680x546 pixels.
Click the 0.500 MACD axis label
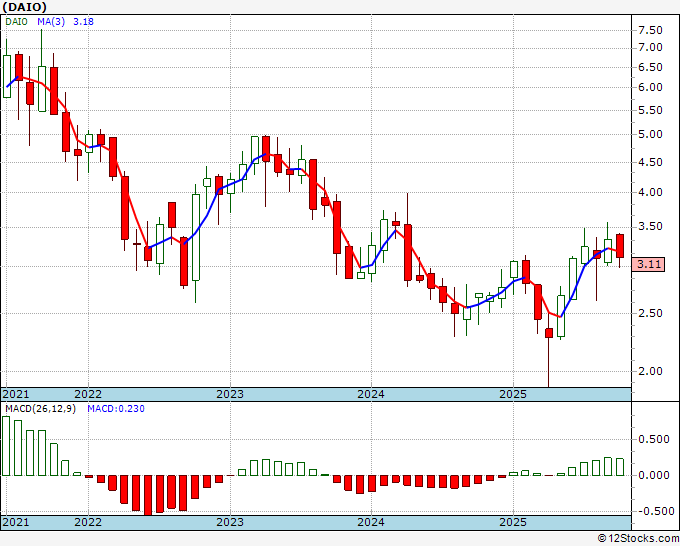click(654, 439)
